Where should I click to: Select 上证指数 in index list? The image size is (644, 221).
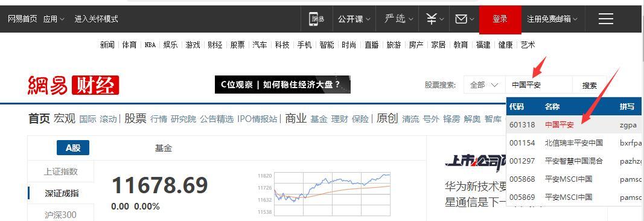(x=61, y=171)
